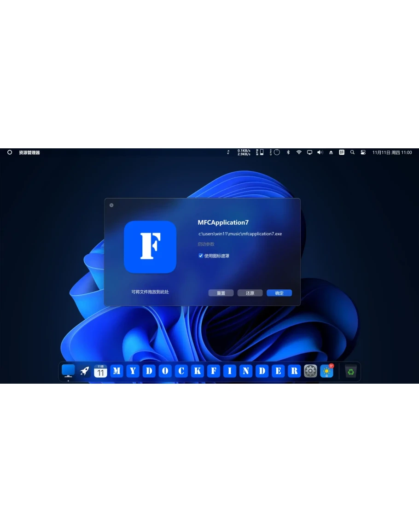This screenshot has width=419, height=532.
Task: Open the Weather app icon in dock
Action: tap(326, 371)
